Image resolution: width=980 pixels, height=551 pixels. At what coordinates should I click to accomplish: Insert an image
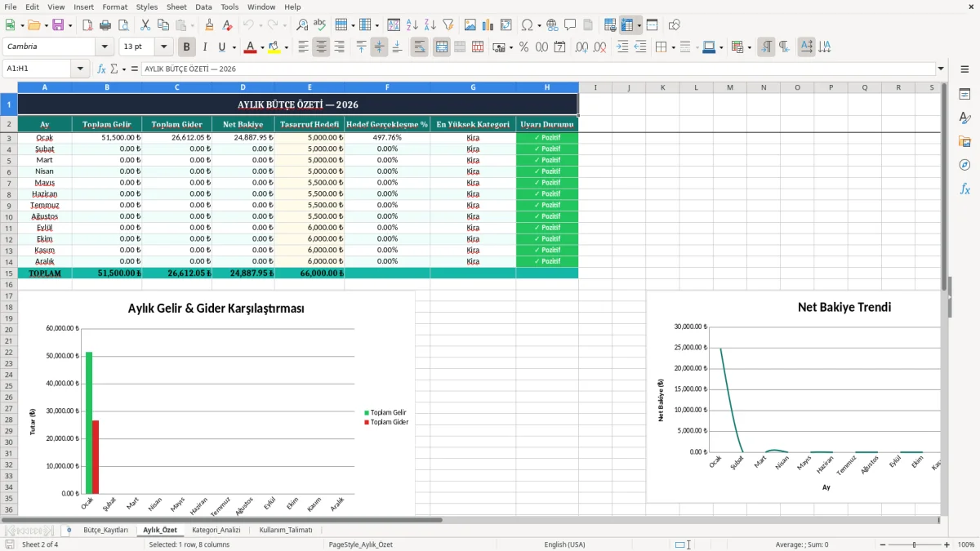(x=470, y=25)
